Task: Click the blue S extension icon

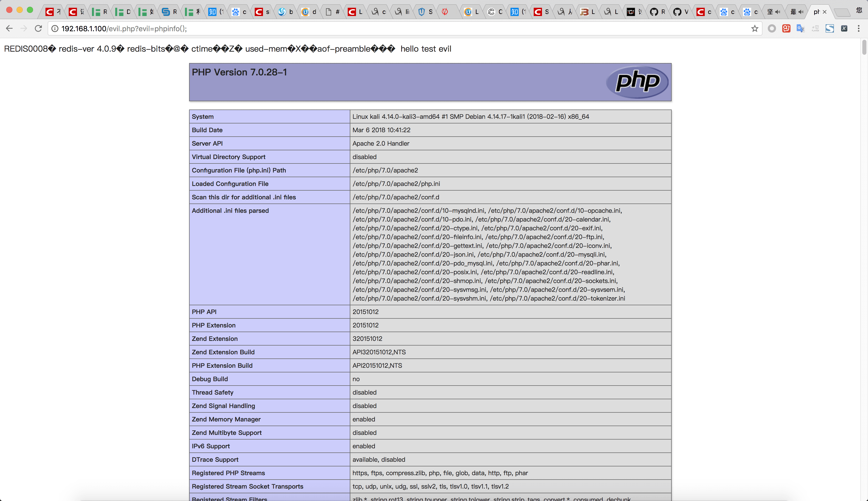Action: (x=830, y=29)
